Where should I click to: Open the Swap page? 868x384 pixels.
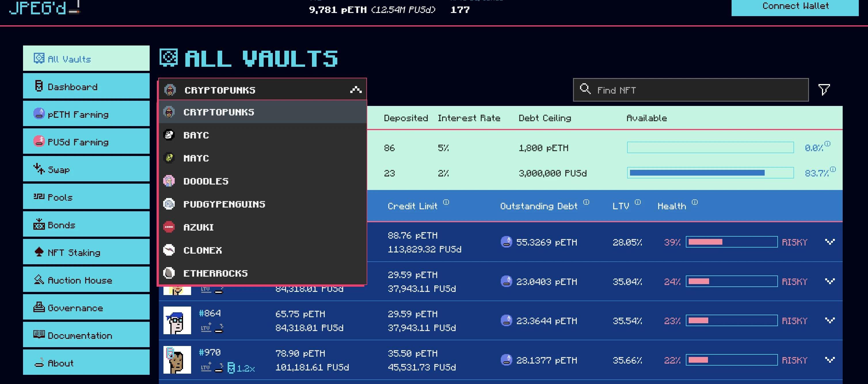tap(86, 169)
